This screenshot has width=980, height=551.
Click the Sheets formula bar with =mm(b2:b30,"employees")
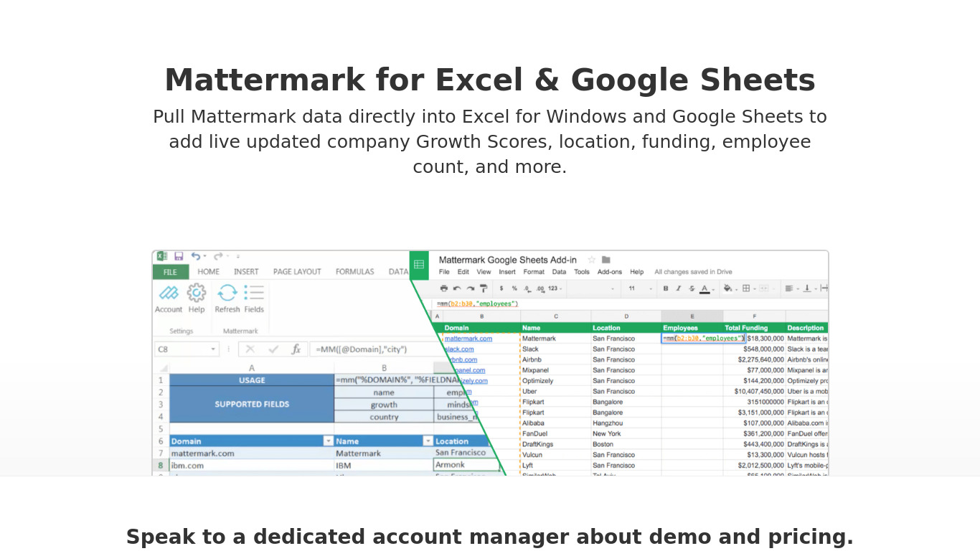pyautogui.click(x=478, y=304)
